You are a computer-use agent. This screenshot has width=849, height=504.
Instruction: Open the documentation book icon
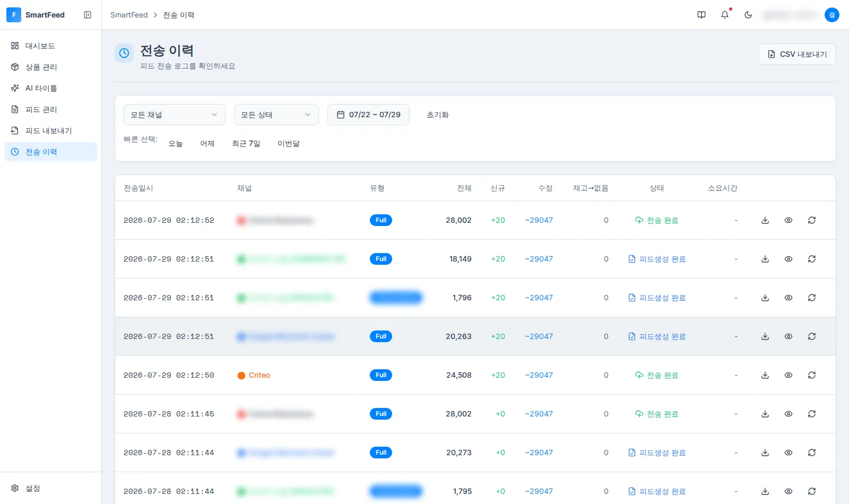(x=701, y=15)
